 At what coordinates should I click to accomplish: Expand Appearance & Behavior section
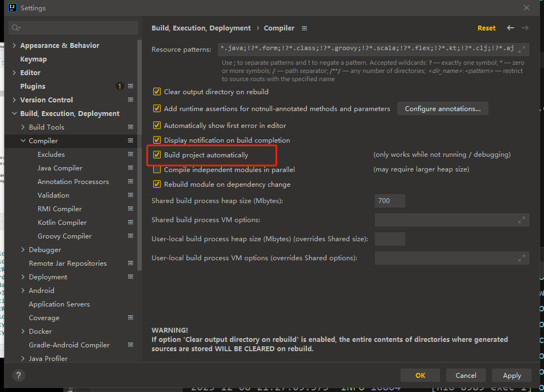[x=14, y=45]
